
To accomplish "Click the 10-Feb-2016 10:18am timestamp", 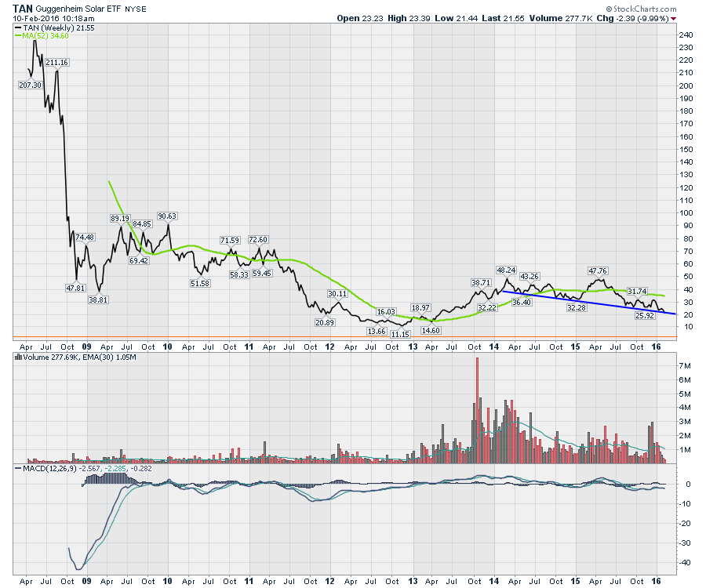I will pos(53,19).
